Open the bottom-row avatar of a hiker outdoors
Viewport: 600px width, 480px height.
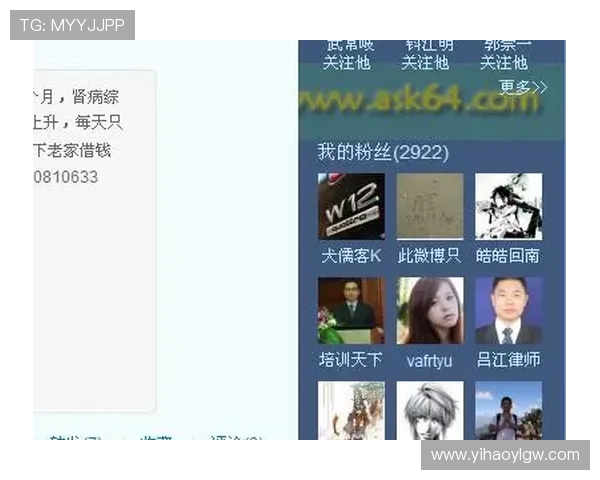[x=509, y=410]
